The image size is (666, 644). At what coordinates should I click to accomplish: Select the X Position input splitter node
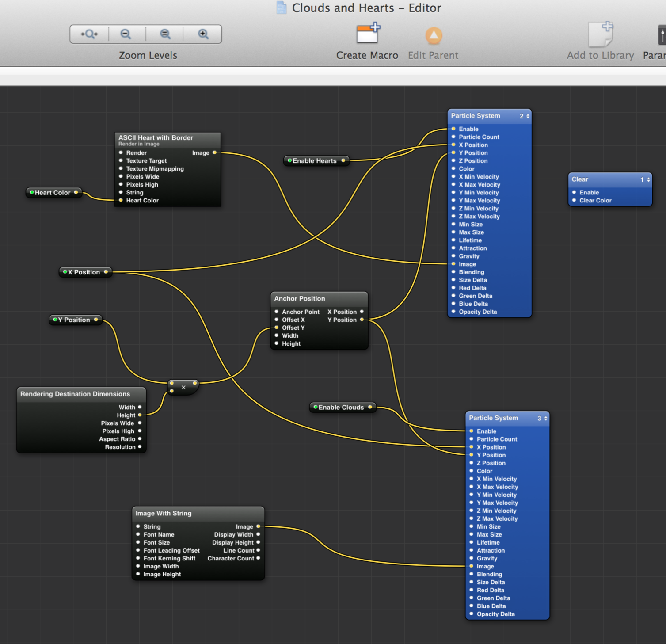click(x=85, y=272)
